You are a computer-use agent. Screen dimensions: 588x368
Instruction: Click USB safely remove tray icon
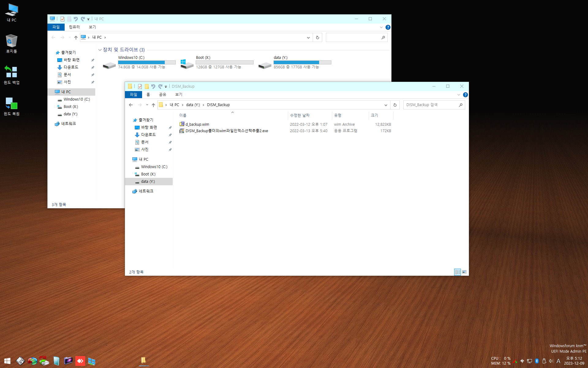click(544, 361)
